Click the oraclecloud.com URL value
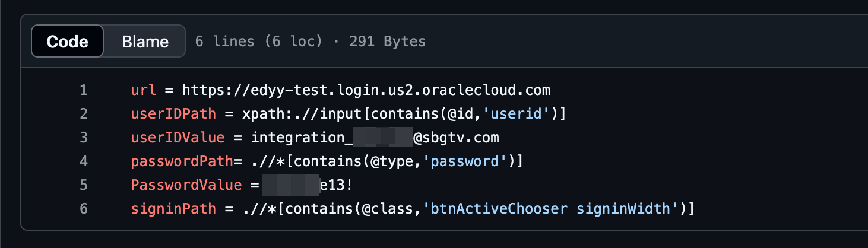The width and height of the screenshot is (868, 248). [366, 91]
